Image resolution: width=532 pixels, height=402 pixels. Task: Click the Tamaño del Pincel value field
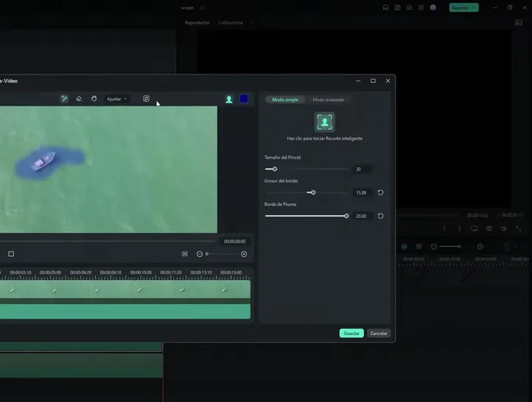click(x=361, y=169)
